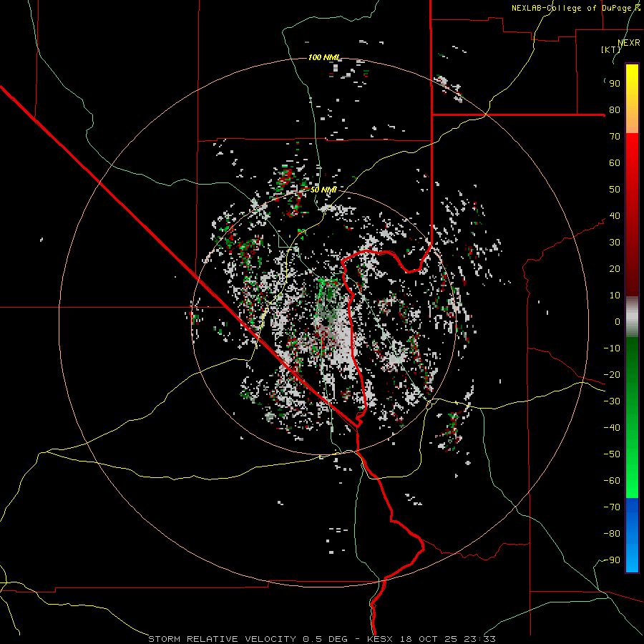
Task: Click the "50 NMI" range ring label
Action: click(x=323, y=190)
